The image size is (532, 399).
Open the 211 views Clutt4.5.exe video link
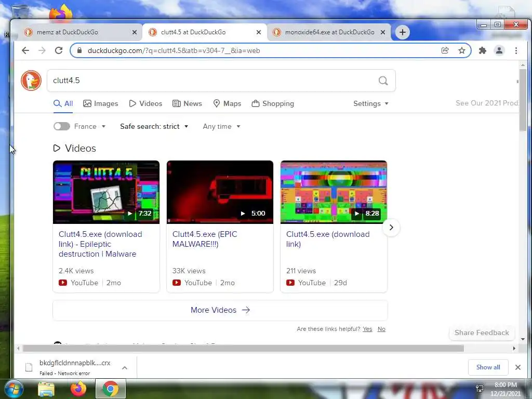point(328,239)
